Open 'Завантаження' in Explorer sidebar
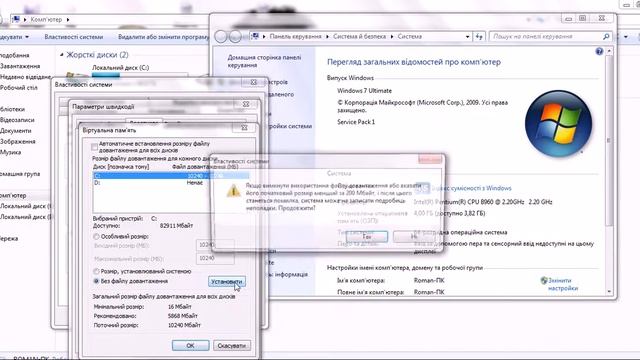The width and height of the screenshot is (640, 360). tap(20, 66)
